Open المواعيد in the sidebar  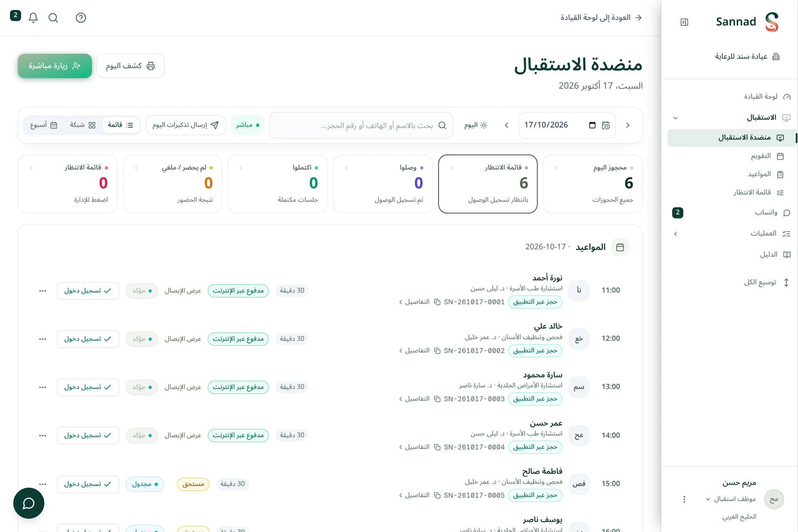click(731, 174)
